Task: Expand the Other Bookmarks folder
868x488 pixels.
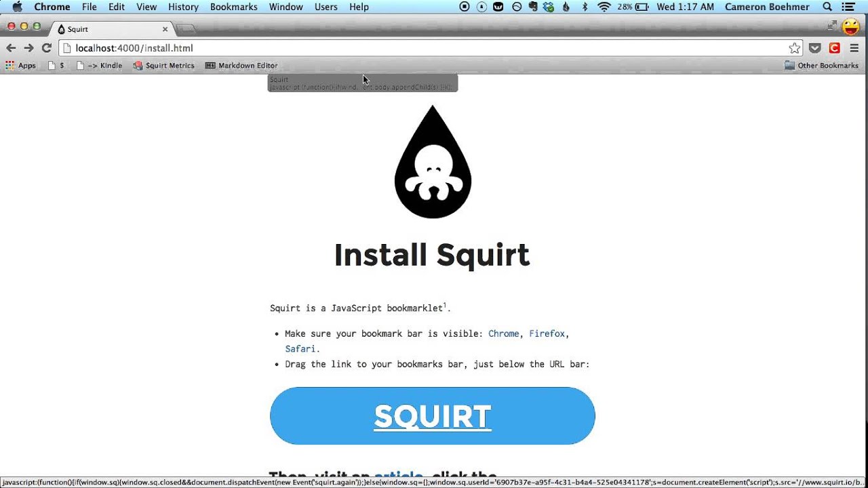Action: (821, 66)
